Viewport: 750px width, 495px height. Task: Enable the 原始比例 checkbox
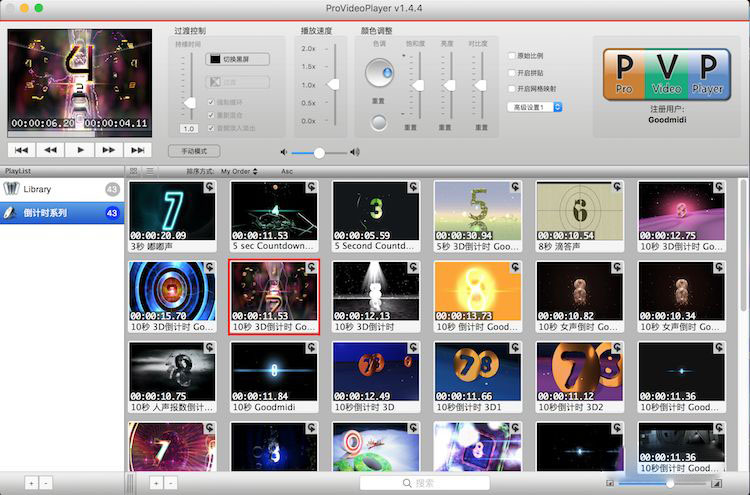coord(511,56)
